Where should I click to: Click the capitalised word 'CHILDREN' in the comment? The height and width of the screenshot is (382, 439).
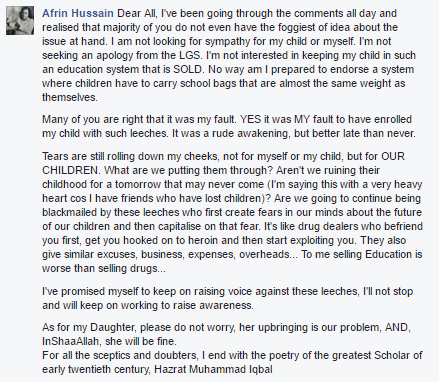tap(70, 170)
